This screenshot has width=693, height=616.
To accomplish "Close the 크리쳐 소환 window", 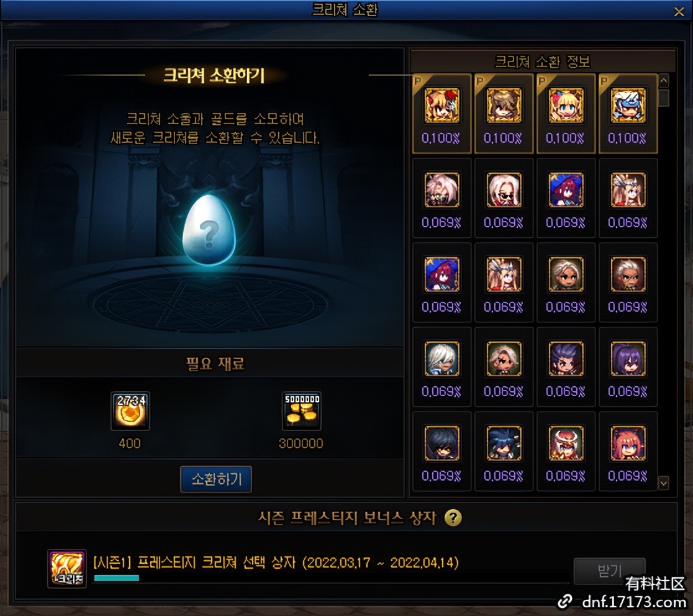I will coord(679,12).
